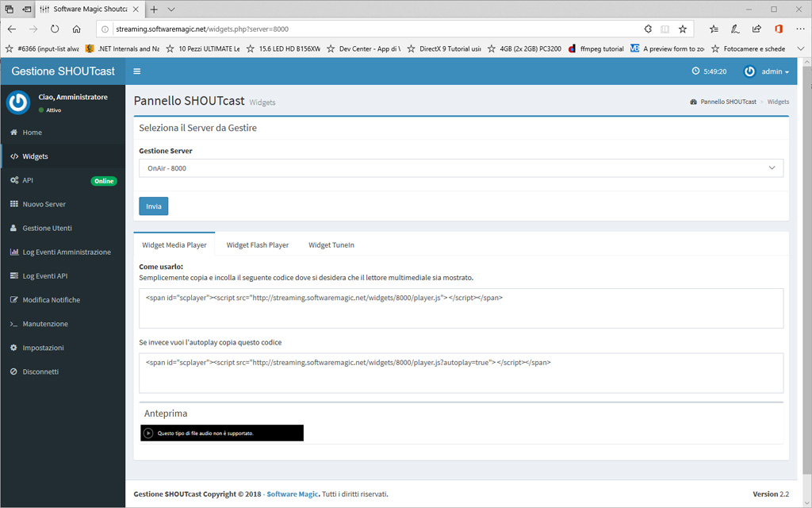
Task: Expand the tab preview chevron
Action: click(171, 10)
